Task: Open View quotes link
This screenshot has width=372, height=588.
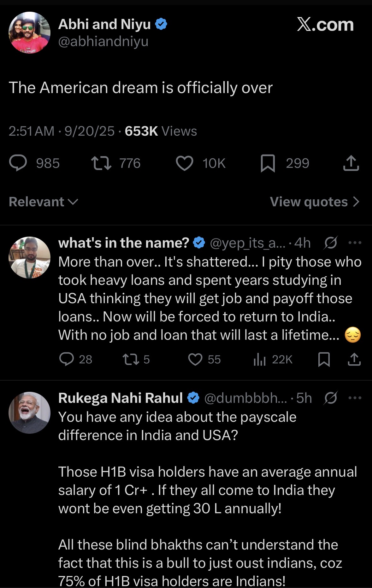Action: point(315,202)
